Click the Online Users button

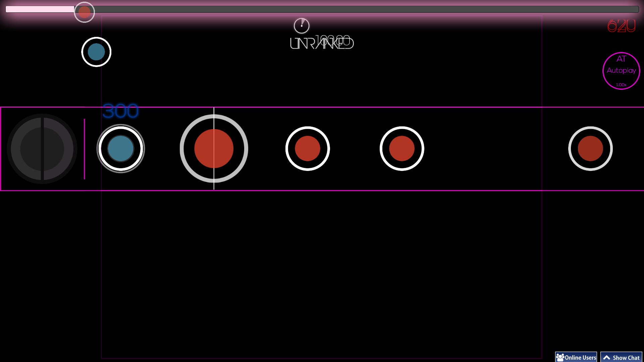point(576,357)
